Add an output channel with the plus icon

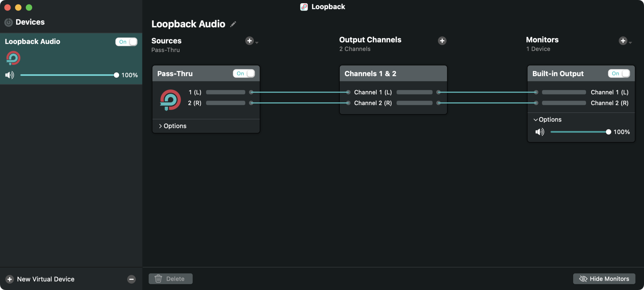[442, 41]
